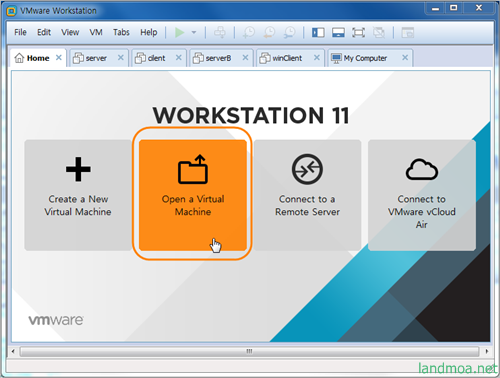Click the Send Ctrl+Alt+Del toolbar icon
This screenshot has height=378, width=500.
click(220, 32)
